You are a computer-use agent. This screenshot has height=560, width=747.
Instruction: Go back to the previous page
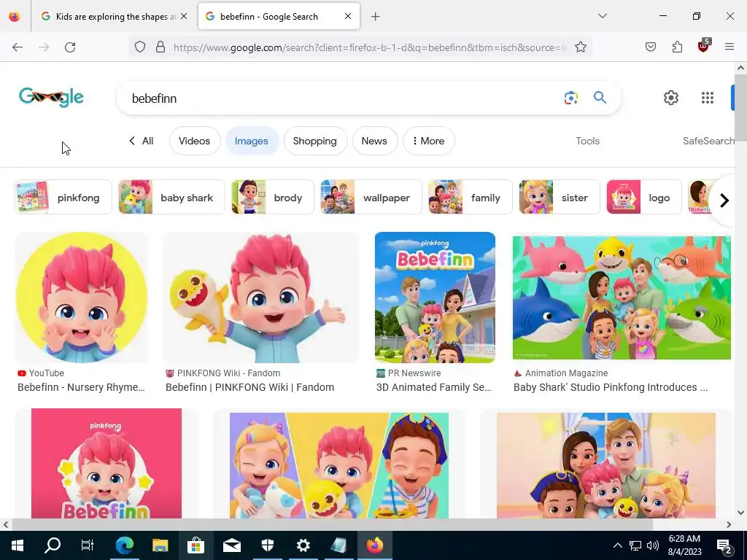18,47
